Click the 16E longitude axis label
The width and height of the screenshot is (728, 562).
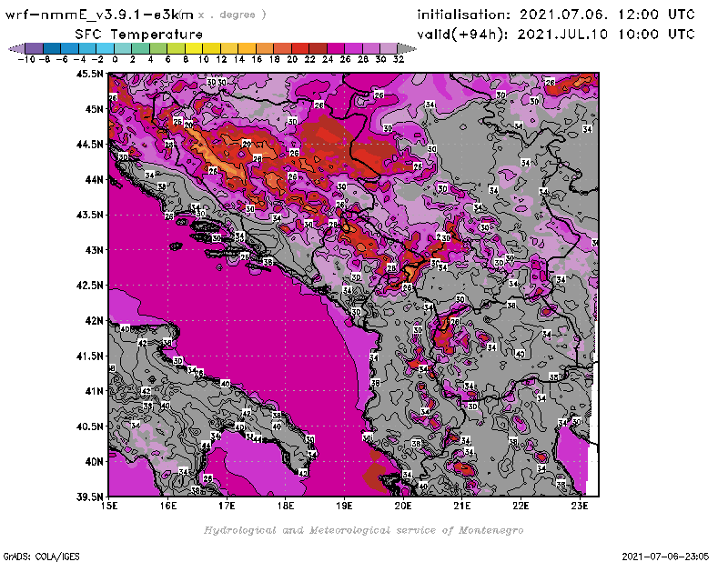point(167,506)
